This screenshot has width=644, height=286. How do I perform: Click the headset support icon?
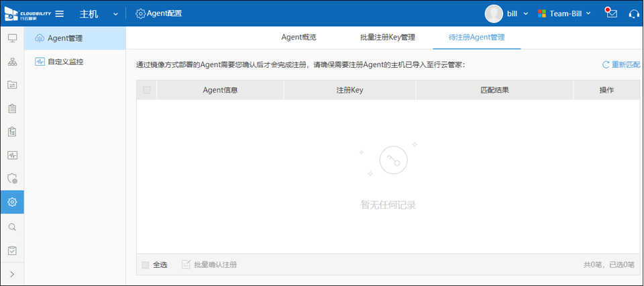coord(633,13)
